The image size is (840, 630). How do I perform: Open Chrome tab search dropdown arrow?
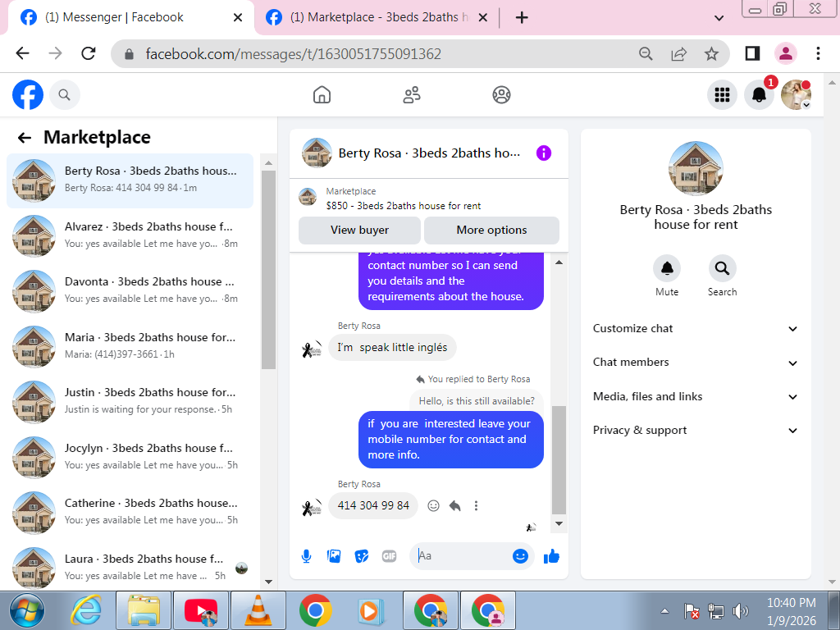[719, 18]
